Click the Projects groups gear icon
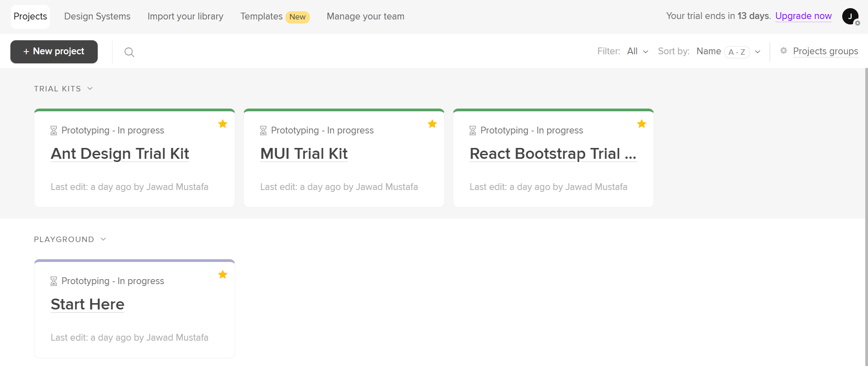 [x=783, y=51]
